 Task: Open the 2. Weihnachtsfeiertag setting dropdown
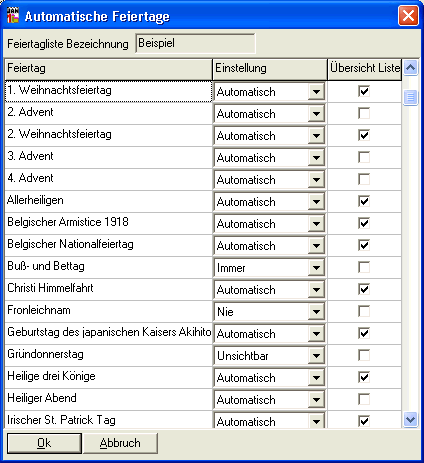[x=316, y=135]
